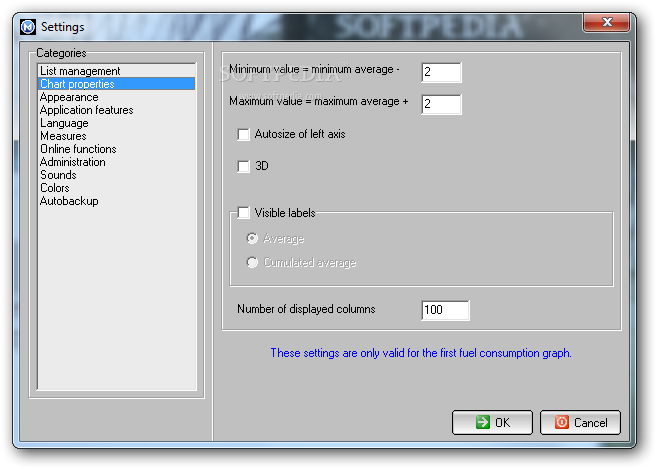The width and height of the screenshot is (657, 469).
Task: Select the Colors category
Action: [116, 188]
